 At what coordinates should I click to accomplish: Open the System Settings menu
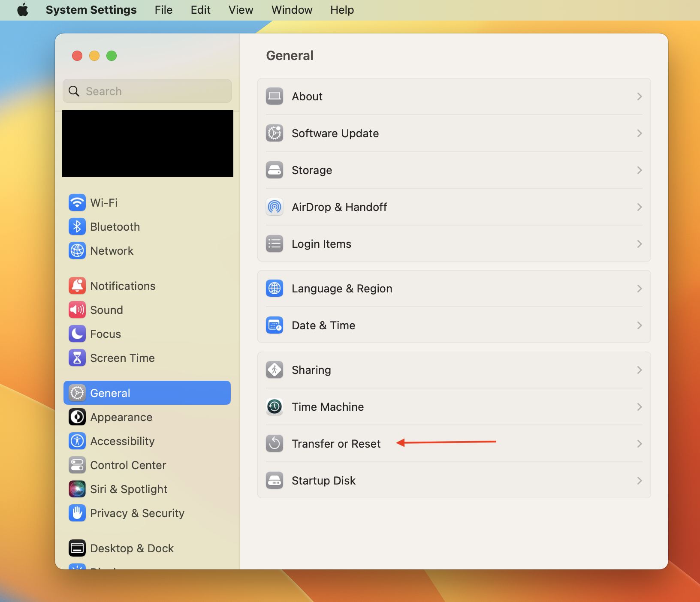(91, 10)
